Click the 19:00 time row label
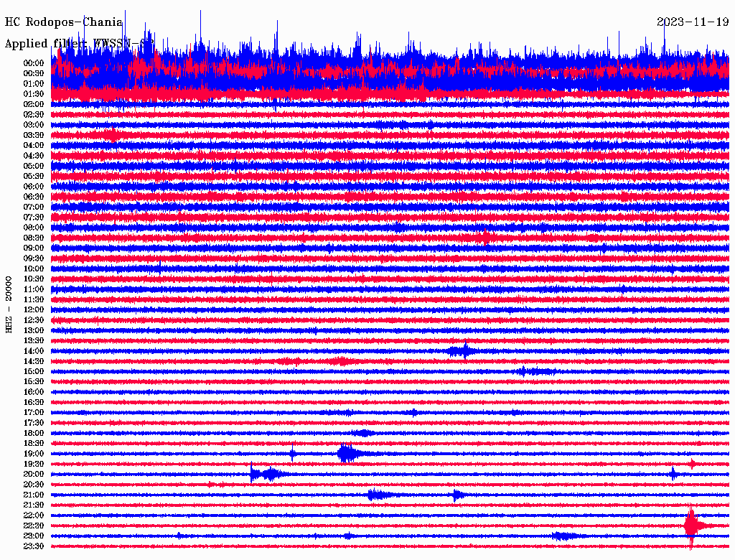The width and height of the screenshot is (735, 560). pos(33,454)
